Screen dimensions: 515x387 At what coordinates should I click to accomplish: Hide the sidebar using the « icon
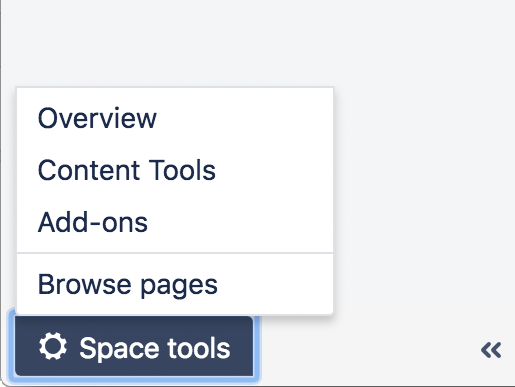pyautogui.click(x=491, y=350)
